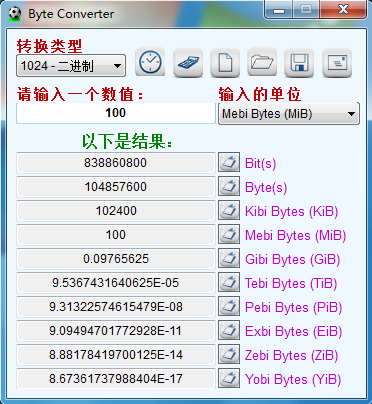
Task: Click the TiB result 9.5367431640625E-05
Action: tap(116, 283)
